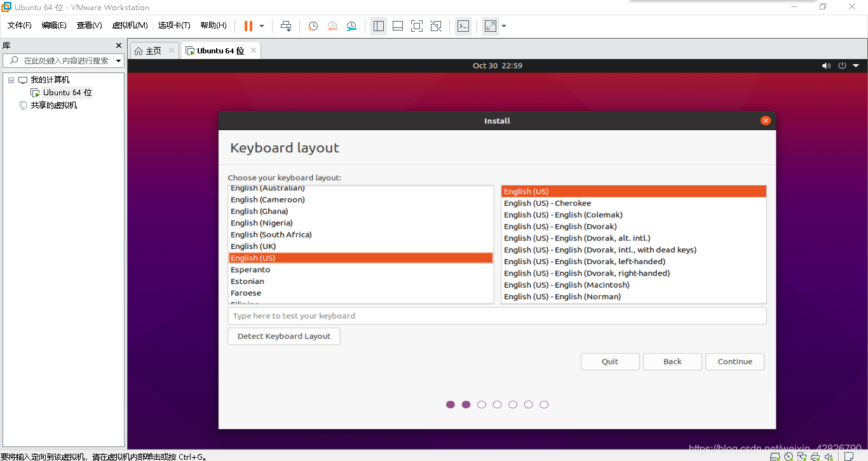The width and height of the screenshot is (868, 461).
Task: Open the 查看(V) menu
Action: 89,25
